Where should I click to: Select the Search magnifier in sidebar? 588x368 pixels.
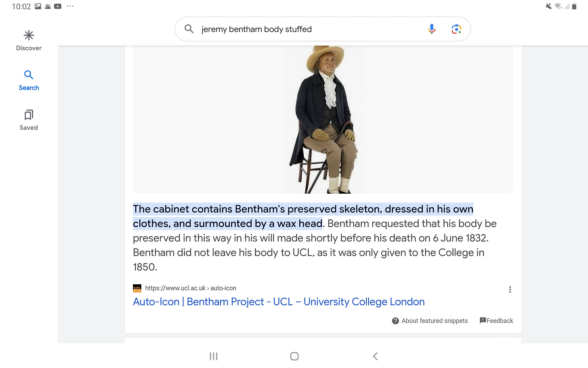[x=29, y=75]
